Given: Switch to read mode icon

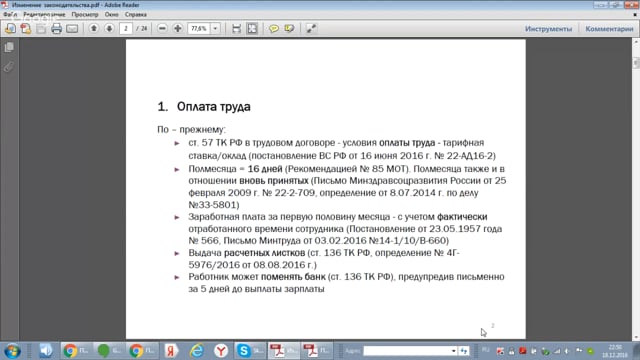Looking at the screenshot, I should [311, 29].
